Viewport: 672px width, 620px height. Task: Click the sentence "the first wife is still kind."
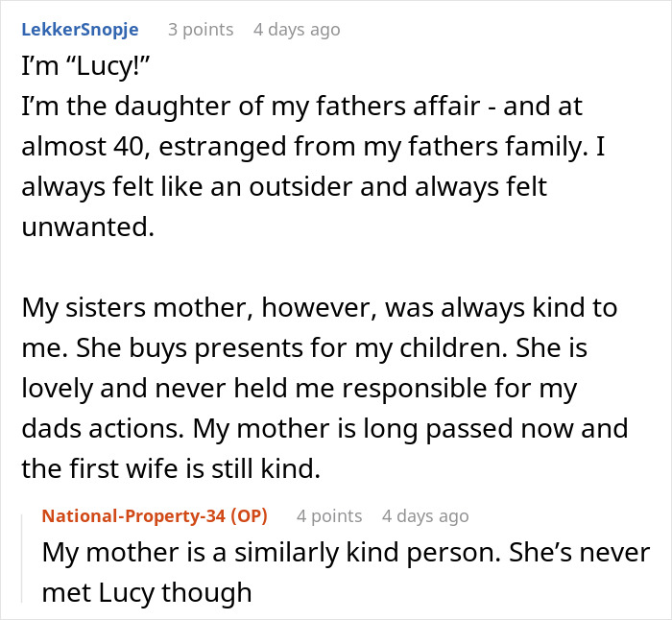[171, 468]
